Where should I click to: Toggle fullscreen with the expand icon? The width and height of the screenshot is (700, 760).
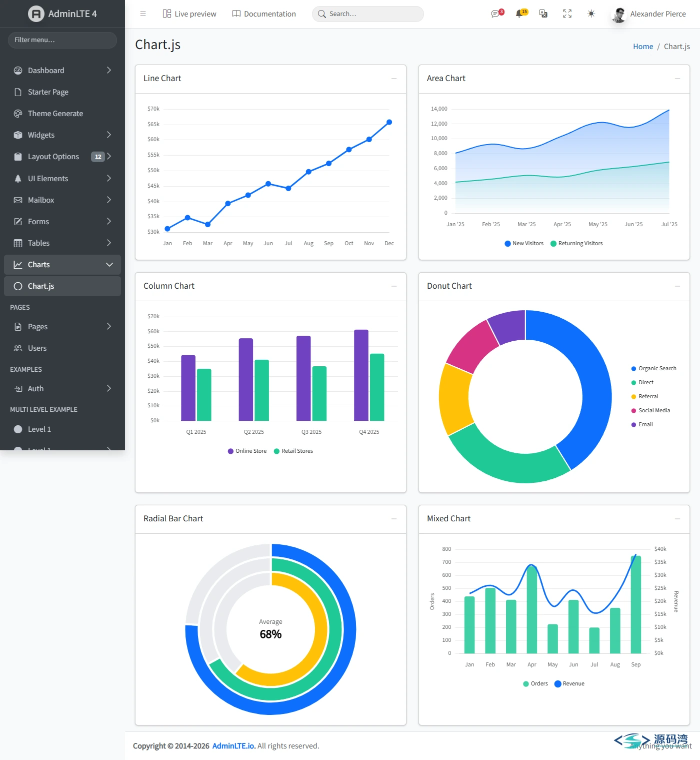pyautogui.click(x=567, y=14)
